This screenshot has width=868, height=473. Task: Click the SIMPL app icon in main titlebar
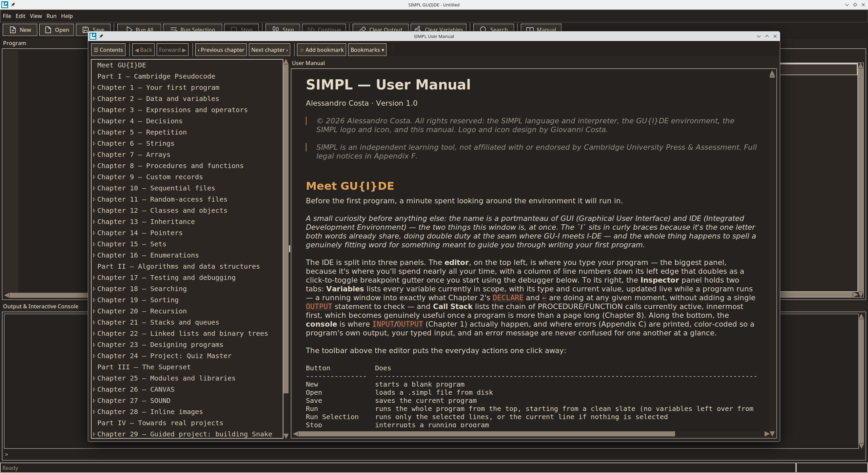5,5
